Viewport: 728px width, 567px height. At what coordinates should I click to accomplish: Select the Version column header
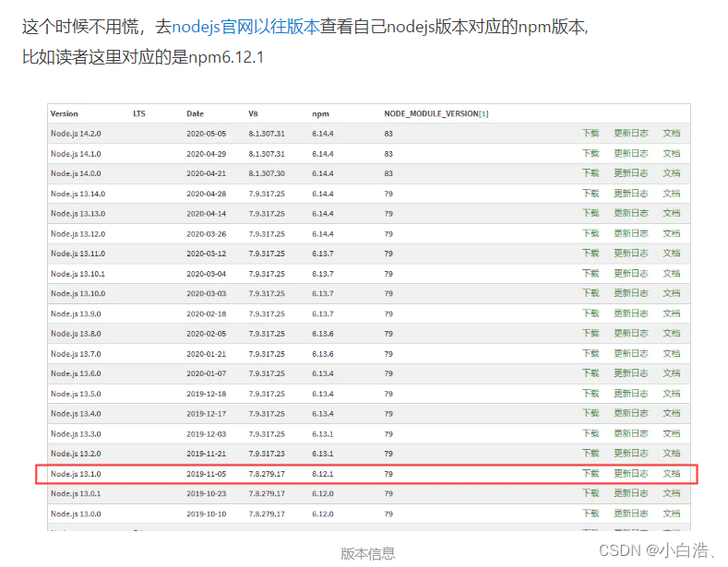[x=64, y=113]
